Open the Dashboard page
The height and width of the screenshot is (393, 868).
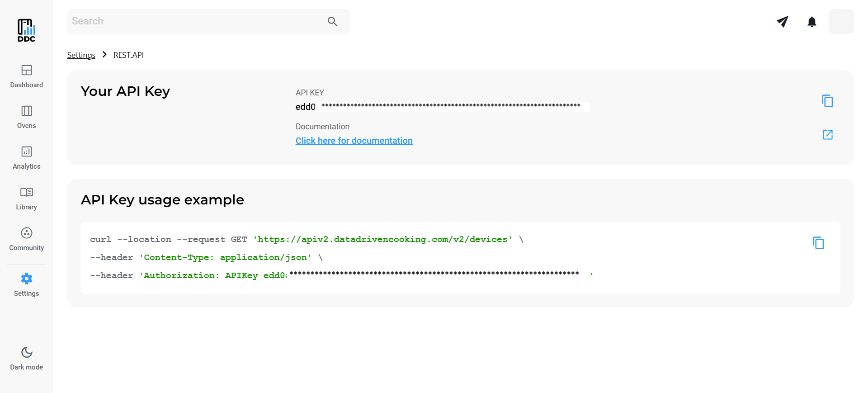[27, 76]
